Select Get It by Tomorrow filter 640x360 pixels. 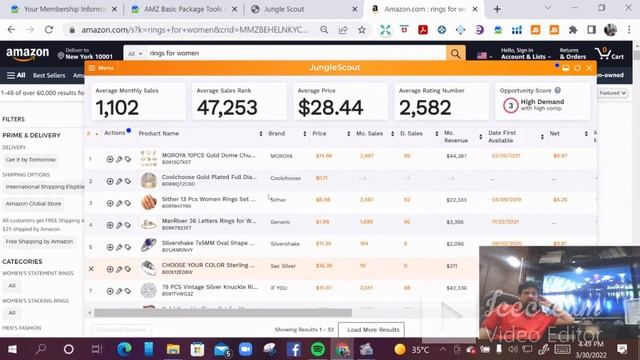31,160
